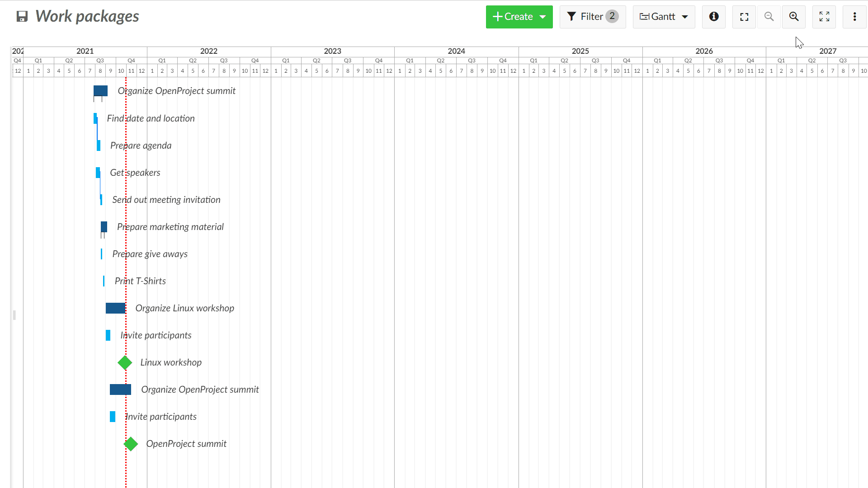Viewport: 868px width, 488px height.
Task: Expand the Gantt chart view selector
Action: point(685,16)
